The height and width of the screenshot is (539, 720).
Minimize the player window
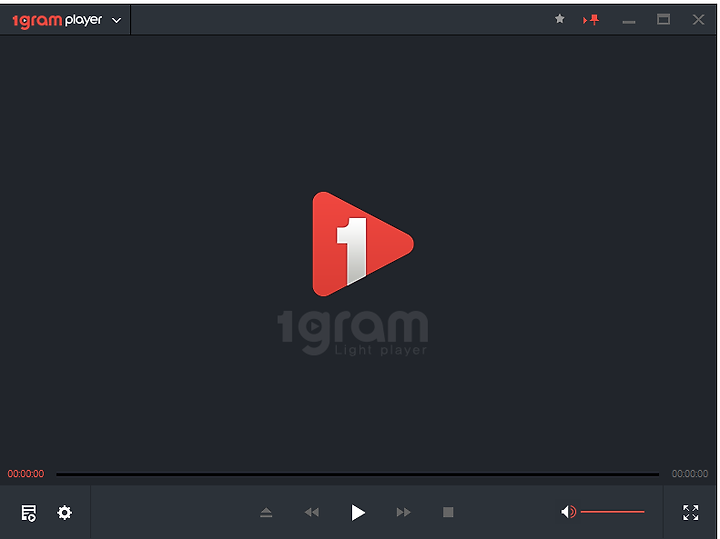click(x=629, y=22)
